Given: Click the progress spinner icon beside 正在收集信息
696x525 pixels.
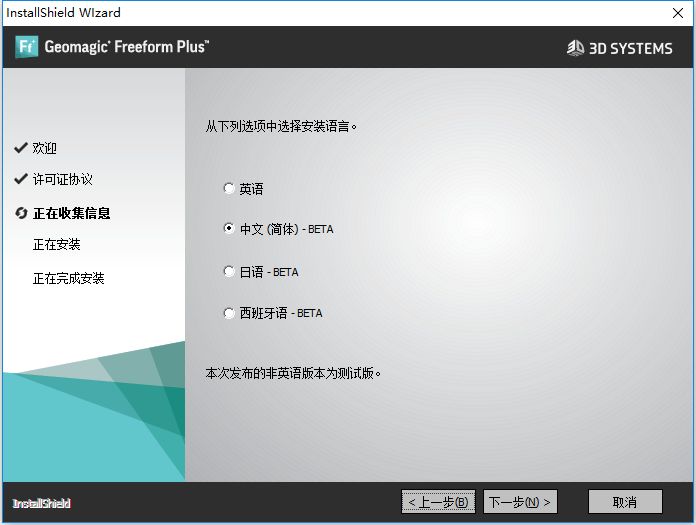Looking at the screenshot, I should coord(21,213).
